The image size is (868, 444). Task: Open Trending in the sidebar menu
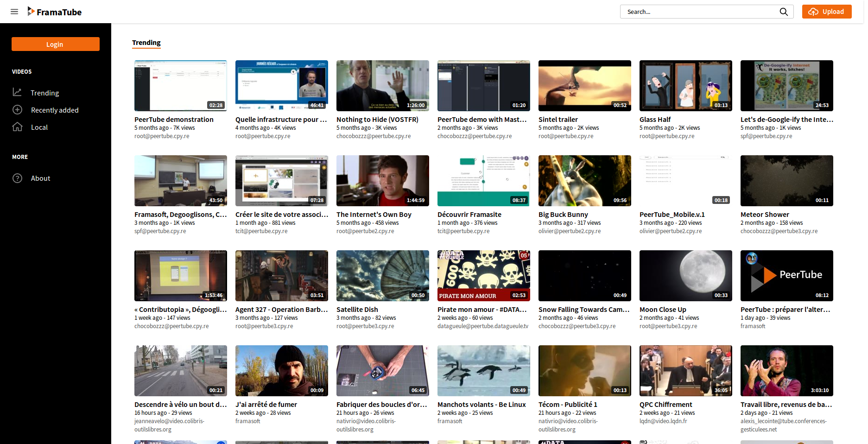point(45,93)
